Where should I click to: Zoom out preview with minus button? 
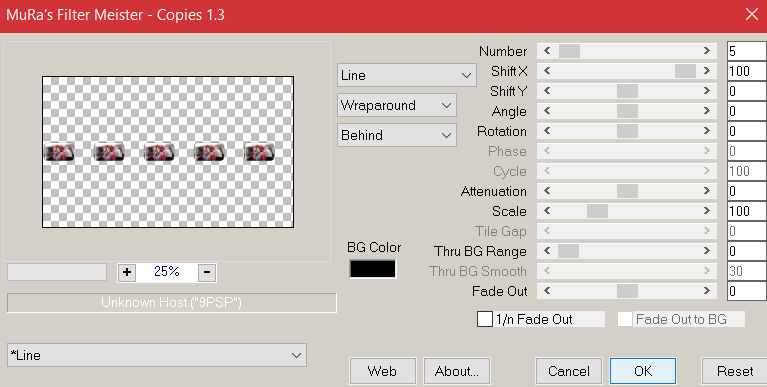coord(207,273)
